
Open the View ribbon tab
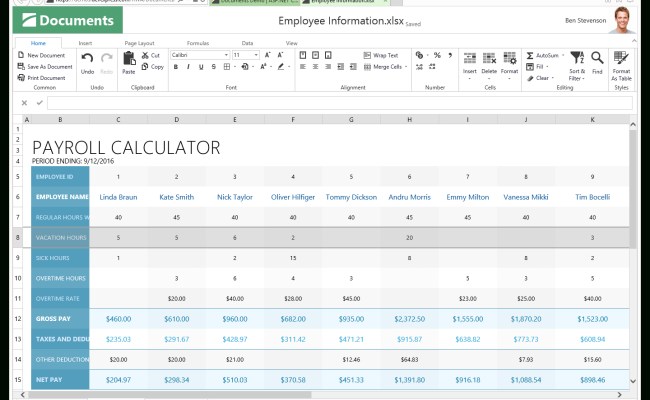pyautogui.click(x=291, y=43)
